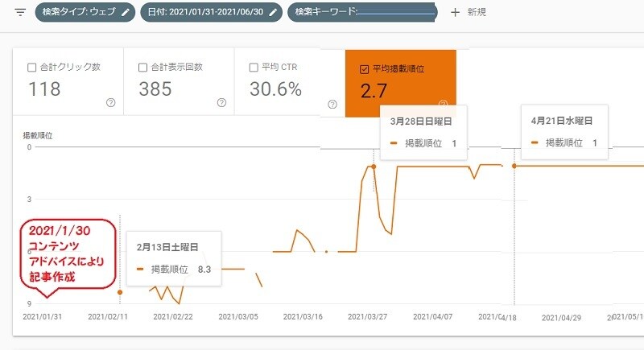Toggle the 合計クリック数 checkbox

31,68
